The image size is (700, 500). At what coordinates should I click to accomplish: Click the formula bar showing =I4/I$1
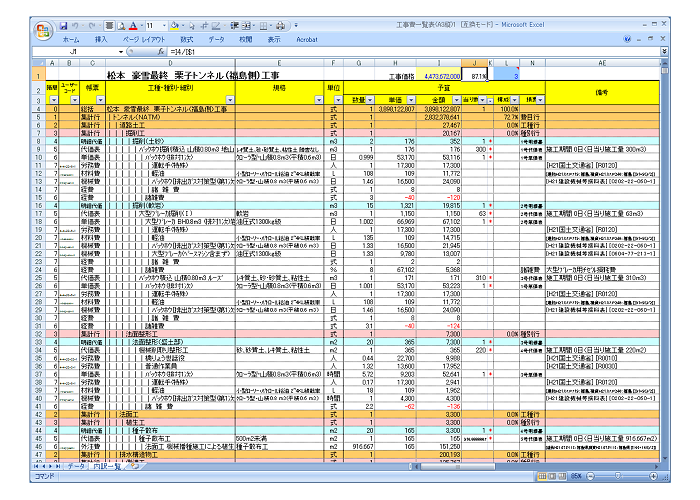click(414, 52)
